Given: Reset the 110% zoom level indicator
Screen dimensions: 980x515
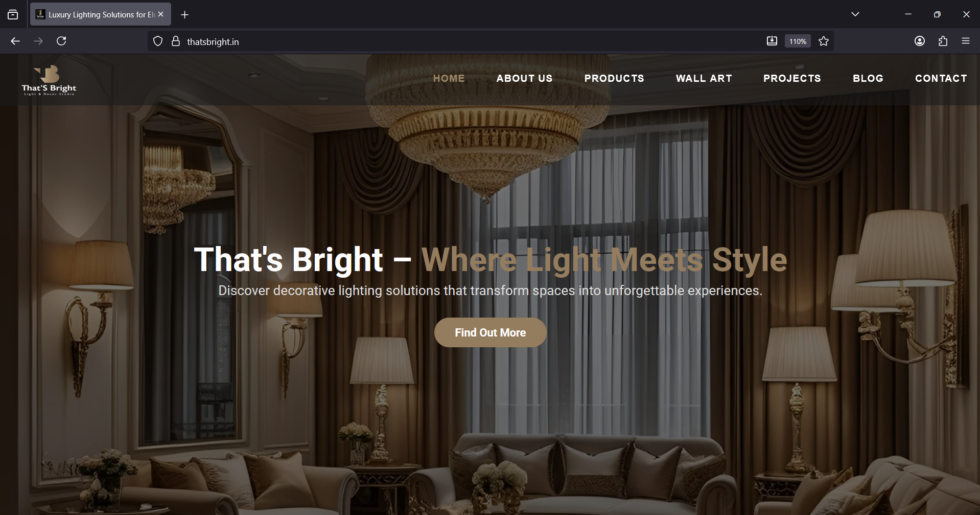Looking at the screenshot, I should coord(798,41).
